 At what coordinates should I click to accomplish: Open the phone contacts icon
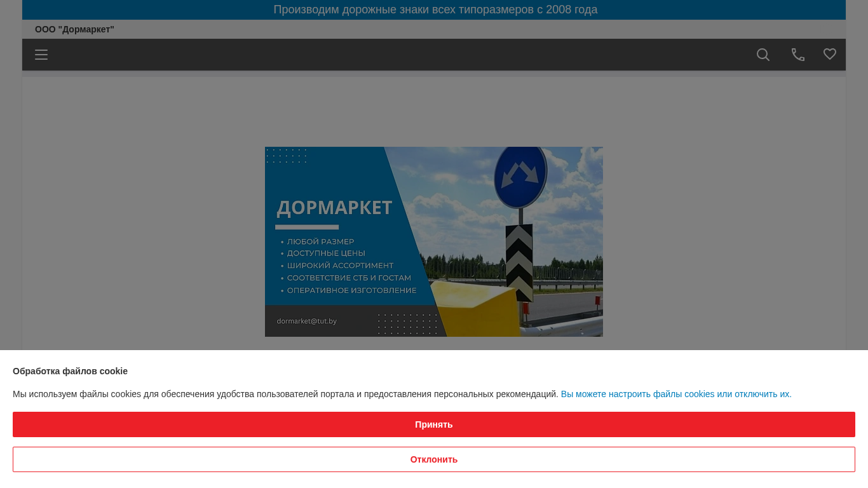tap(798, 55)
